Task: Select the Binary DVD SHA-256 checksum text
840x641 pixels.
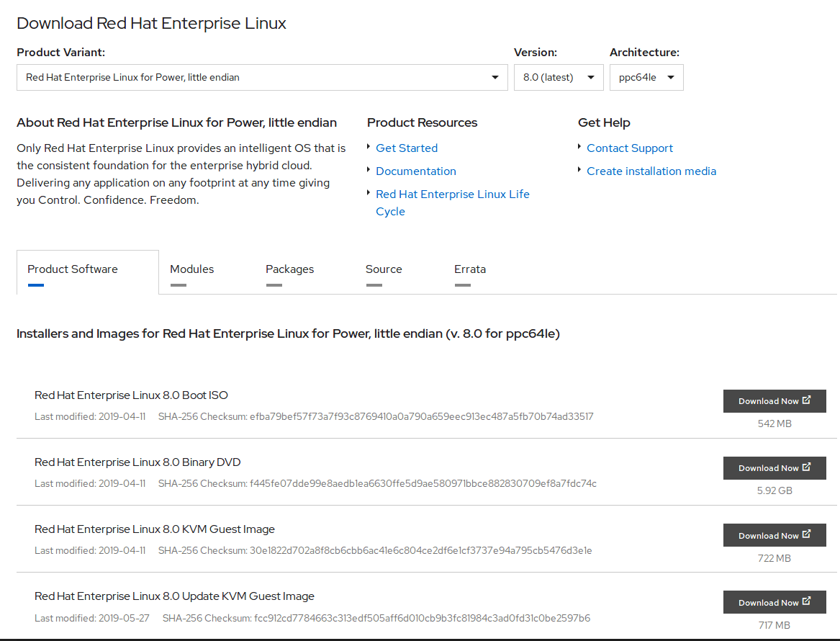Action: 423,483
